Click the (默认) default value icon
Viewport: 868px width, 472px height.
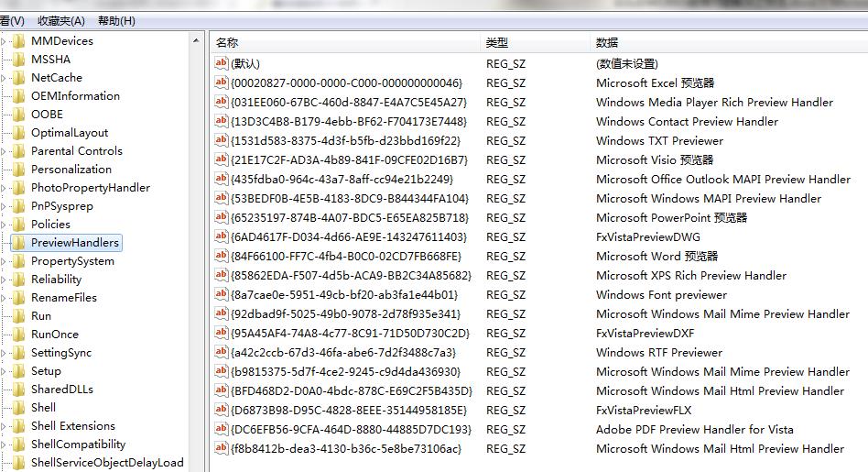point(221,63)
